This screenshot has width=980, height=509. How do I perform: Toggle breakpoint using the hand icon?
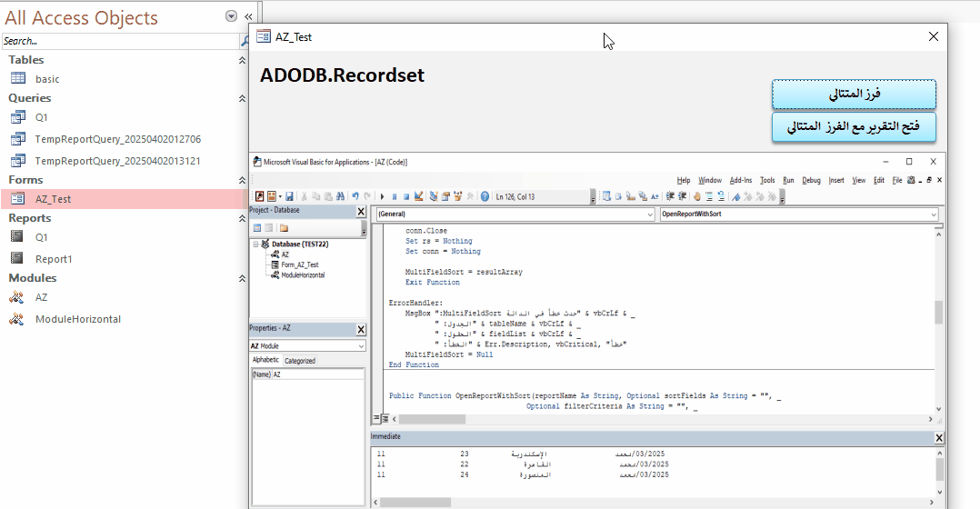pos(695,196)
